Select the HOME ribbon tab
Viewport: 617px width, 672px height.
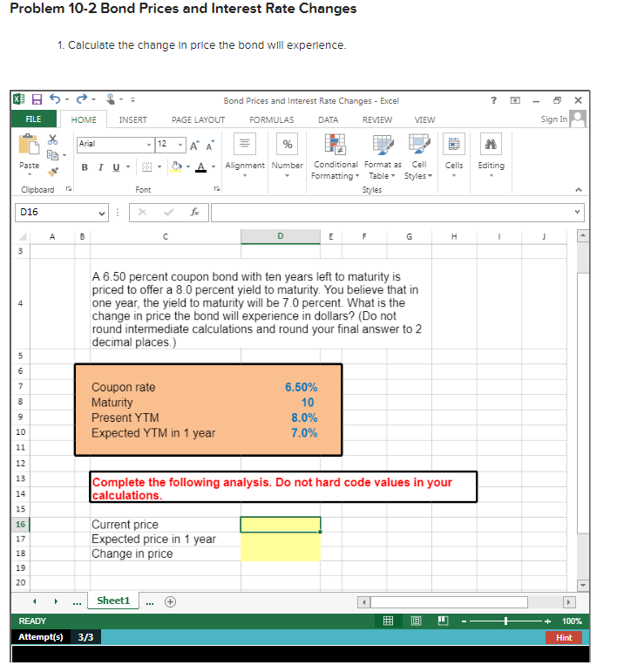coord(84,120)
